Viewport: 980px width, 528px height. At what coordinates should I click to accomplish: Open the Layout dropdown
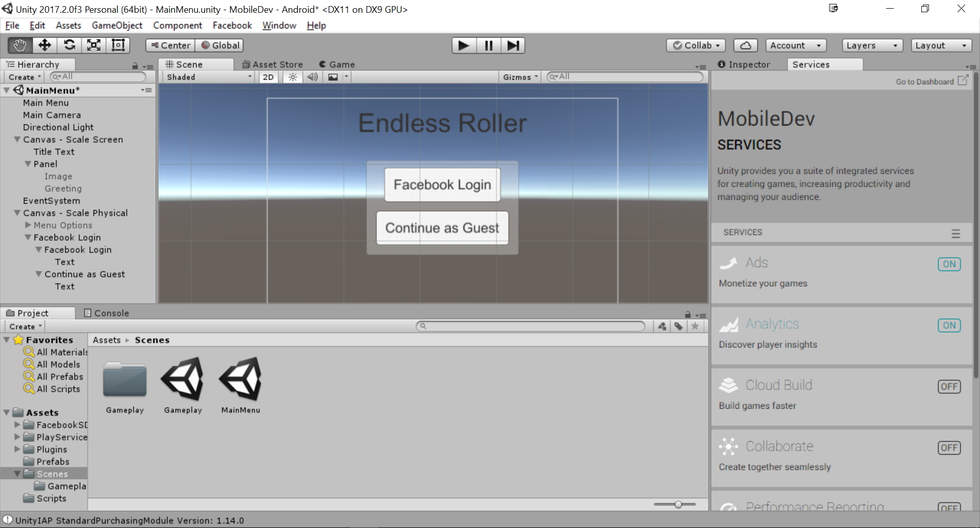pyautogui.click(x=941, y=45)
